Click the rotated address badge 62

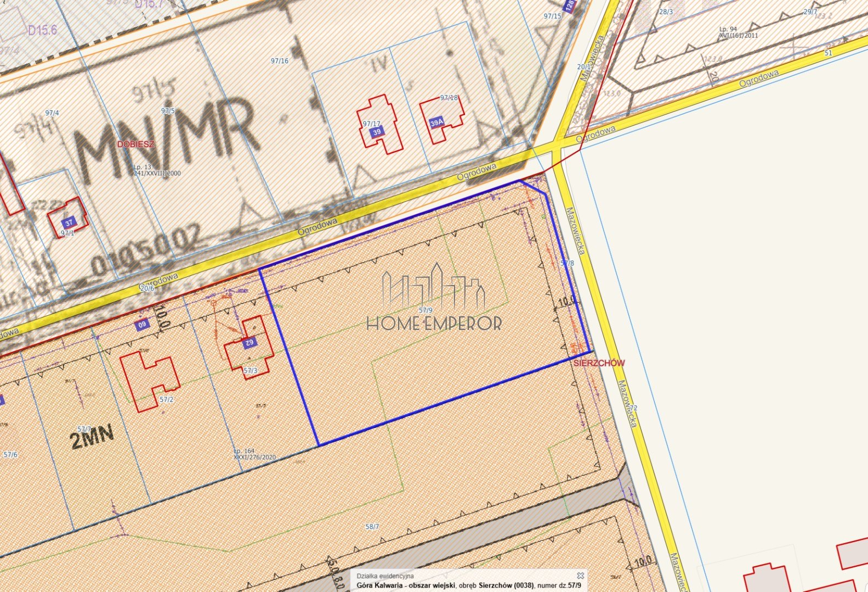click(x=248, y=343)
